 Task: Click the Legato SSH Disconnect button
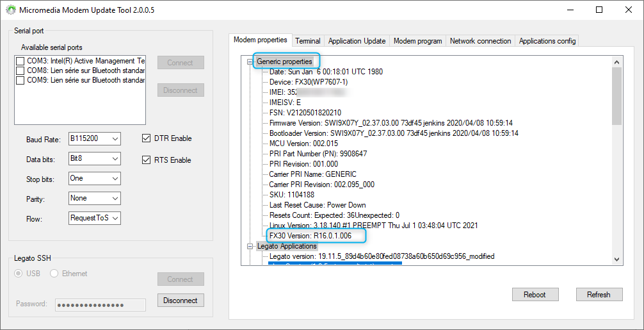[x=181, y=301]
